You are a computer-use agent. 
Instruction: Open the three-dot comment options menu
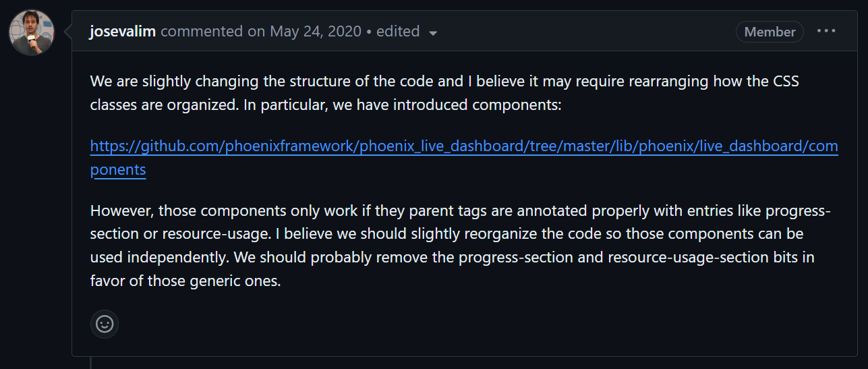coord(826,31)
